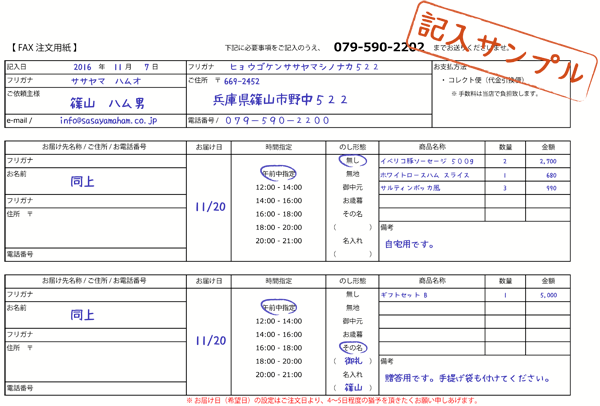Click the red footer note about お届け日

(332, 401)
